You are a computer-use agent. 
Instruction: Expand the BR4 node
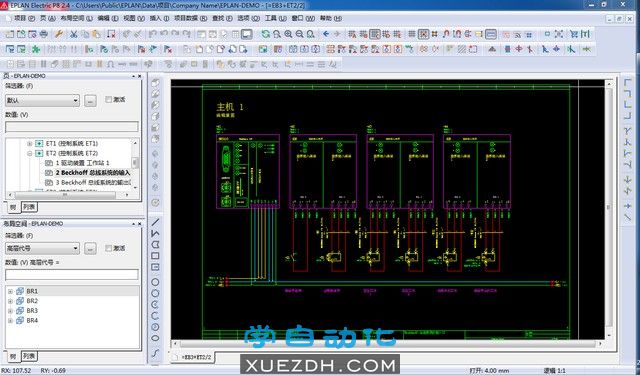[10, 321]
